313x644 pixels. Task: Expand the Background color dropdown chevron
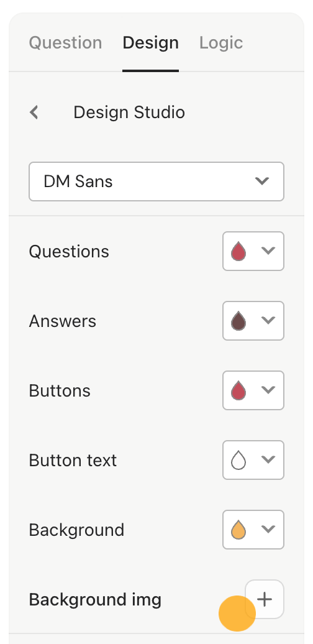pos(268,529)
